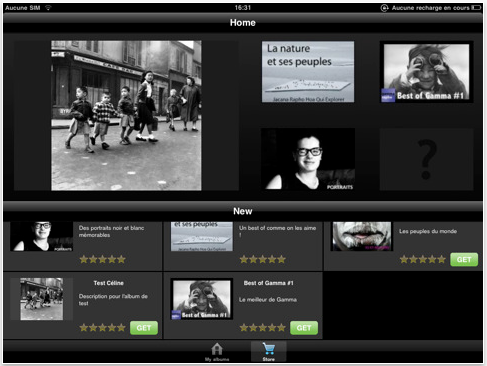Tap the Home title bar
Viewport: 487px width, 366px height.
coord(243,23)
